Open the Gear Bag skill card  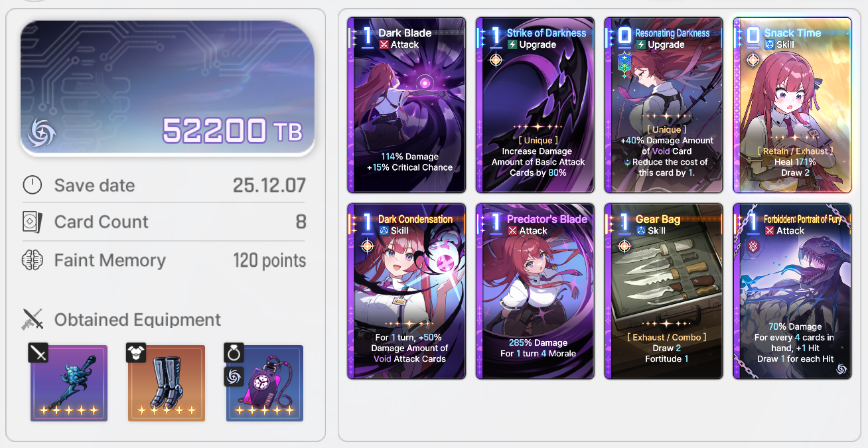coord(664,291)
